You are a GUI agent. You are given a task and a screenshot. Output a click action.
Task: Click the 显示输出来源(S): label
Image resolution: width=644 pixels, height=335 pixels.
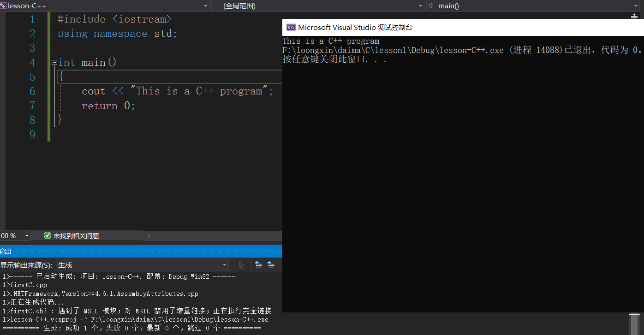26,265
